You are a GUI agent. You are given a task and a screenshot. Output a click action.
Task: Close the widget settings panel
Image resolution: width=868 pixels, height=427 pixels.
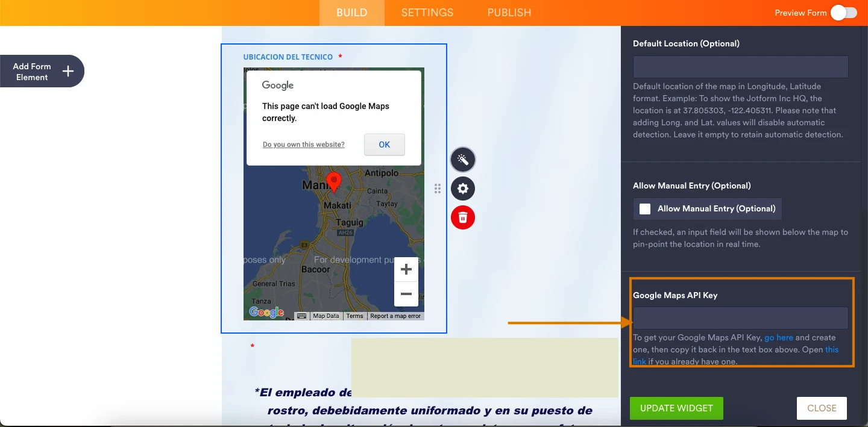click(822, 408)
